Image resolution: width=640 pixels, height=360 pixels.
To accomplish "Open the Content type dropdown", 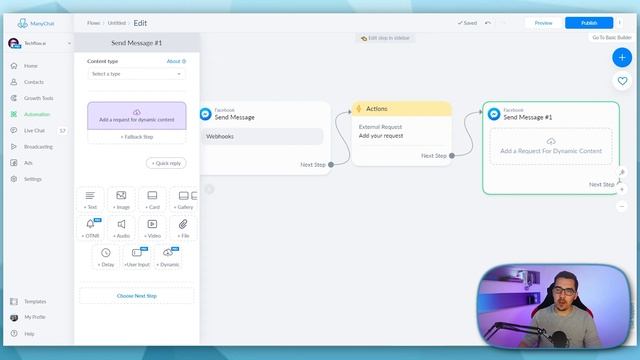I will tap(136, 74).
